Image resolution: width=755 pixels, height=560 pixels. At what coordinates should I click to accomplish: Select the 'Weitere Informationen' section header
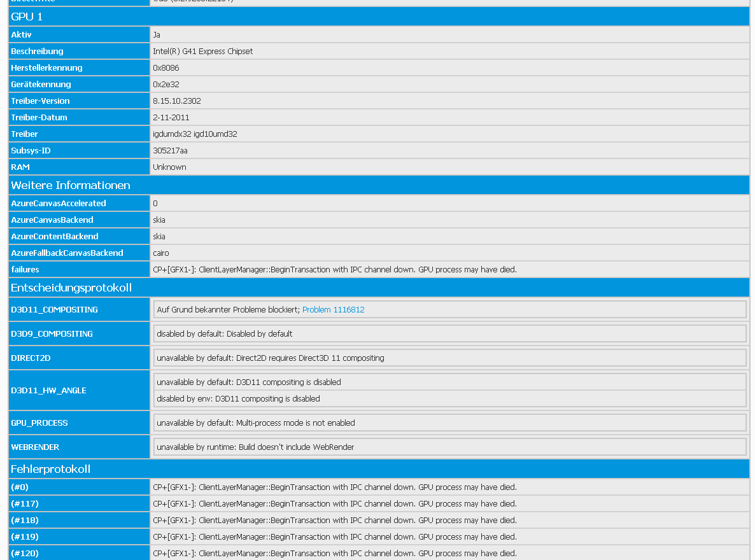[x=379, y=185]
